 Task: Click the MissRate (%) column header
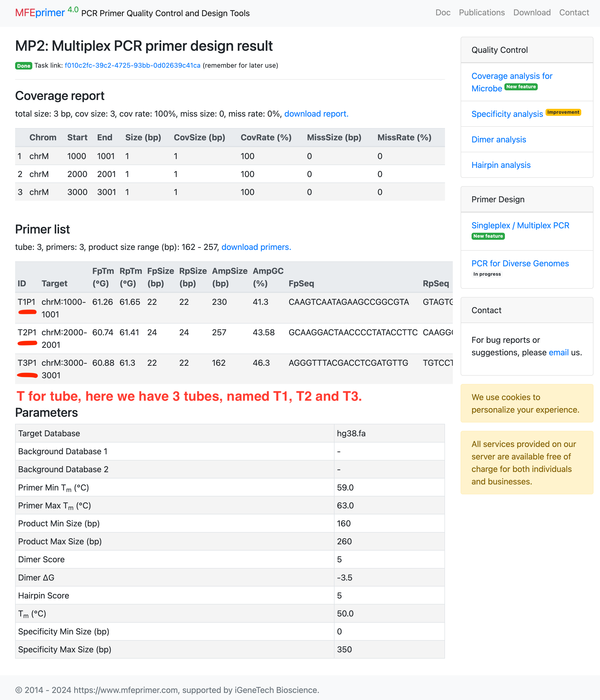404,137
